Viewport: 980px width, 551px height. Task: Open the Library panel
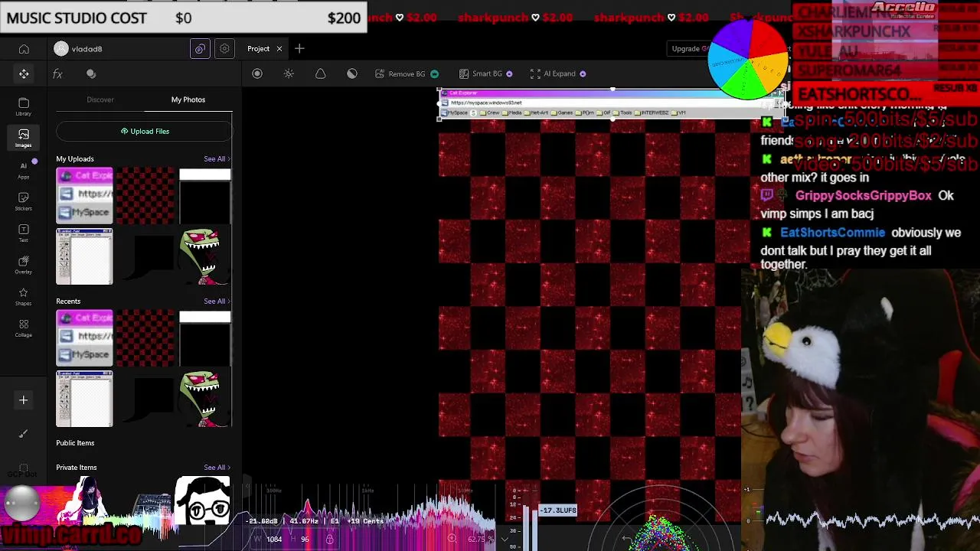coord(24,106)
